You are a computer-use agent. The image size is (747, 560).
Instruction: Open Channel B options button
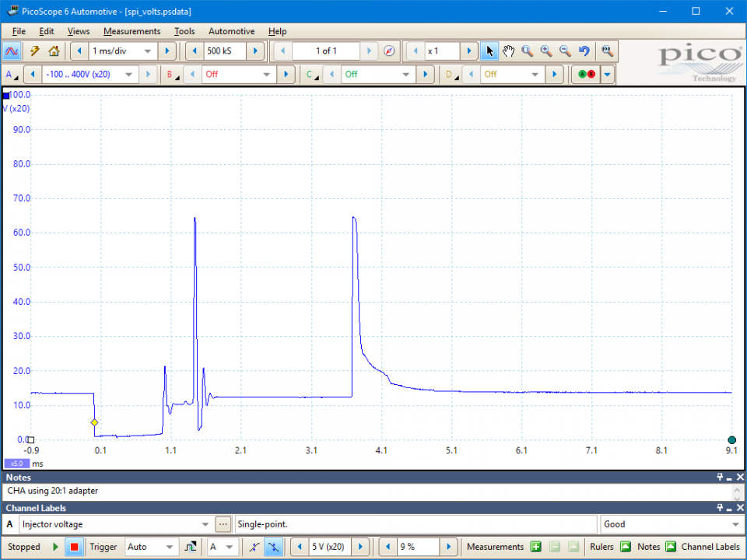point(172,75)
